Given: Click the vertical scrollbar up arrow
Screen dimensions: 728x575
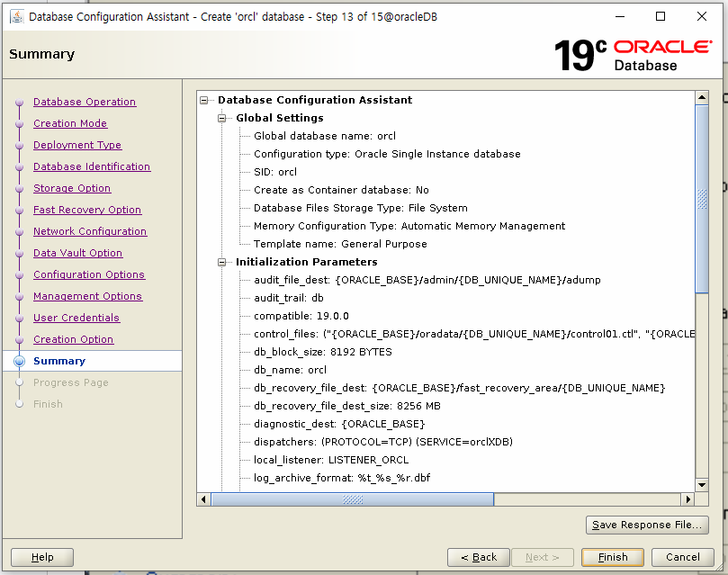Looking at the screenshot, I should 702,97.
